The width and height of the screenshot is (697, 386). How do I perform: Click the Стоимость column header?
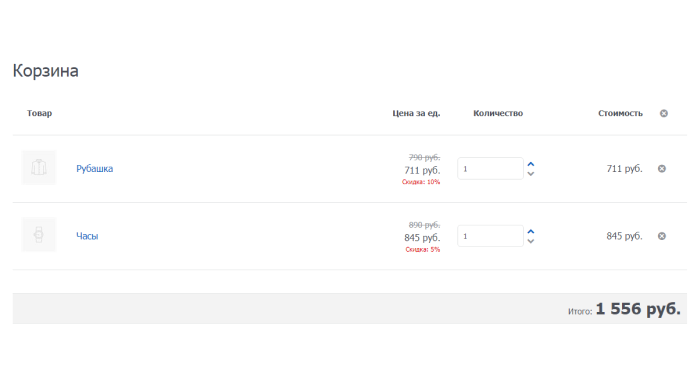point(621,113)
